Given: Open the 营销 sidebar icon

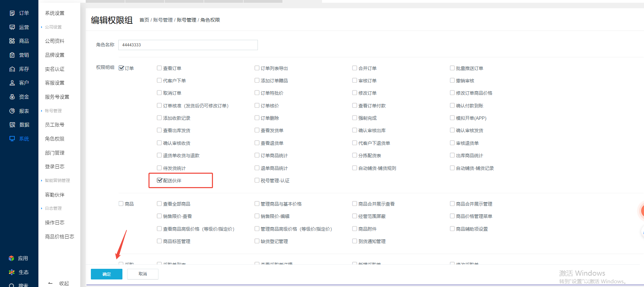Looking at the screenshot, I should tap(12, 55).
